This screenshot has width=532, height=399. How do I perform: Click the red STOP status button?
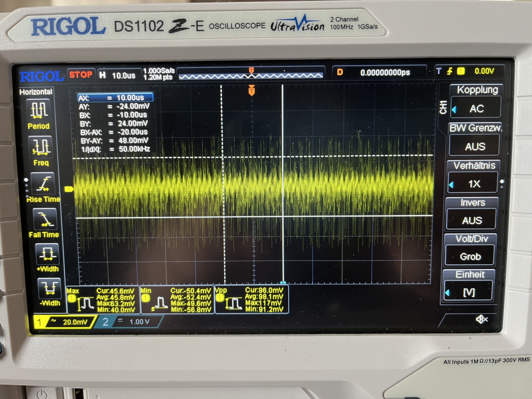81,75
